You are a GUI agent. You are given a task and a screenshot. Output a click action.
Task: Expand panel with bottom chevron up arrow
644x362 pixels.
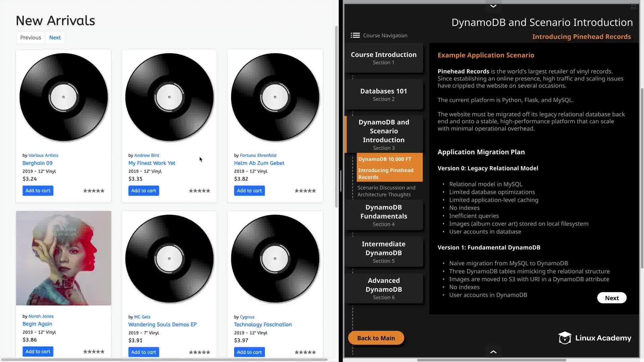(493, 352)
